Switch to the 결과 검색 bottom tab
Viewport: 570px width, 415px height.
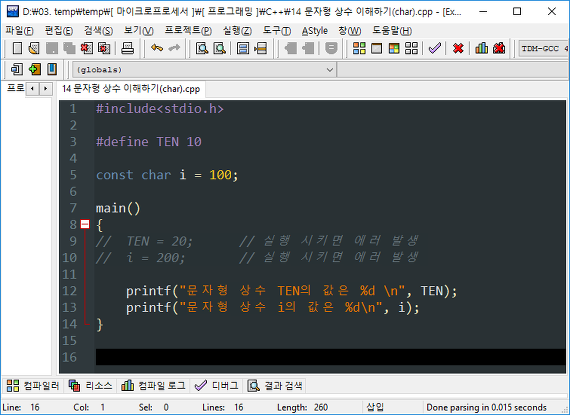point(275,386)
